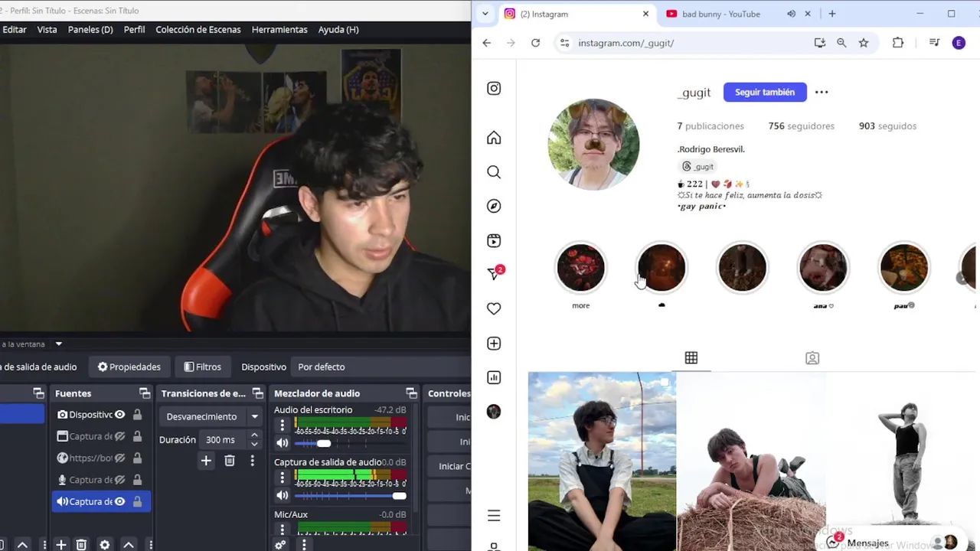Open the Filtros button in OBS
This screenshot has height=551, width=980.
202,367
